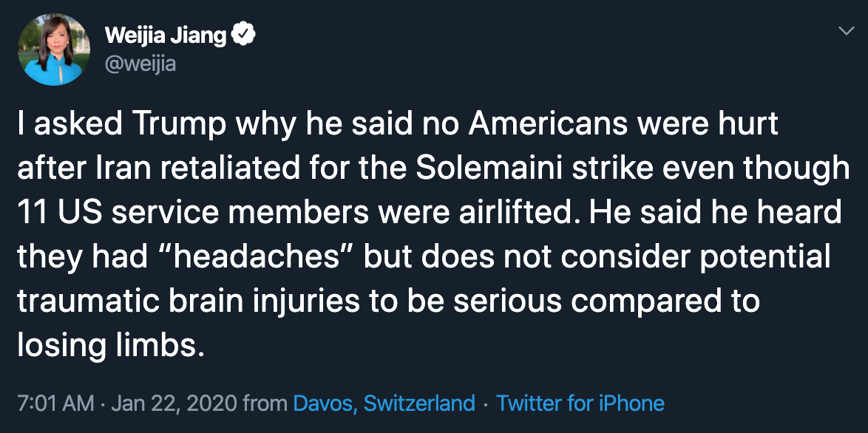This screenshot has height=433, width=868.
Task: Click the blue verified badge
Action: point(244,35)
